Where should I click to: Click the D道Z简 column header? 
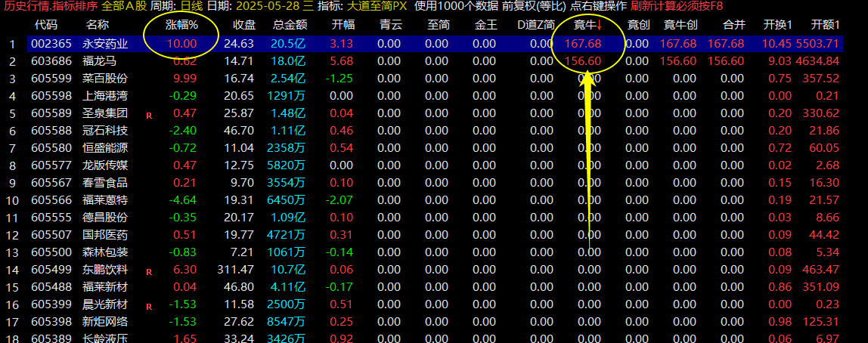535,25
